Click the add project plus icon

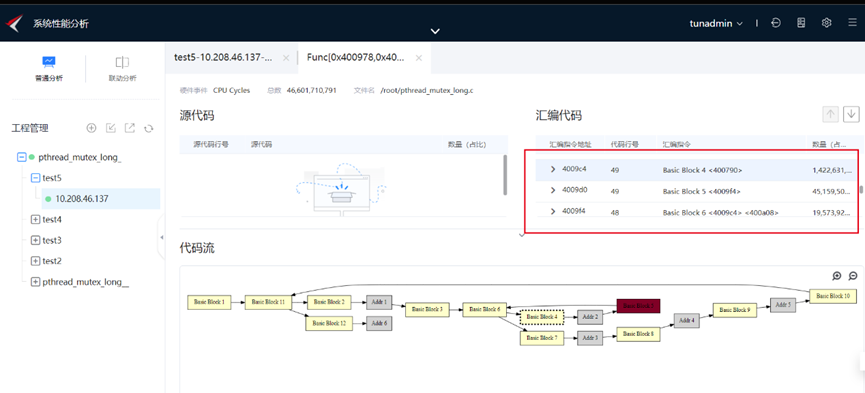[x=92, y=128]
